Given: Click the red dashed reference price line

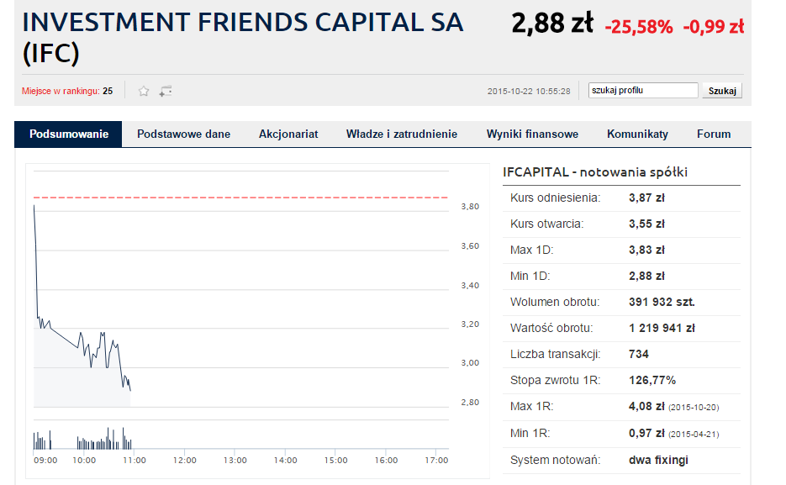Looking at the screenshot, I should click(x=241, y=197).
